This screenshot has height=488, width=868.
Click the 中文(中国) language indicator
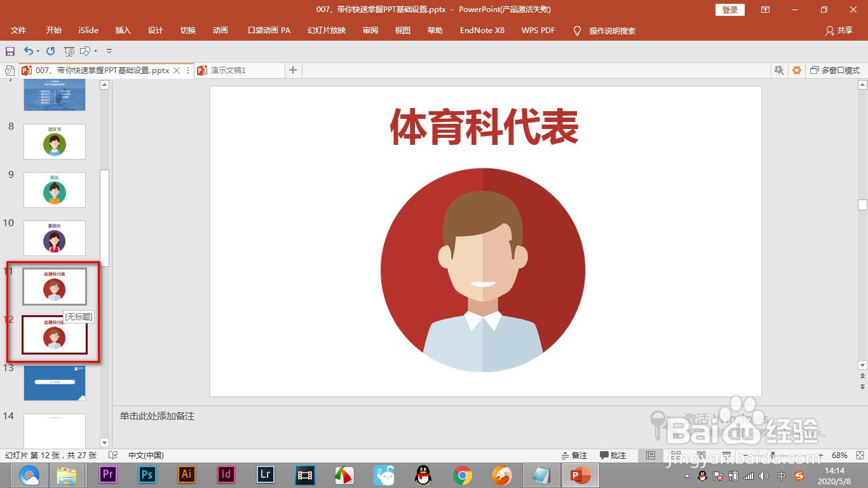pos(146,455)
